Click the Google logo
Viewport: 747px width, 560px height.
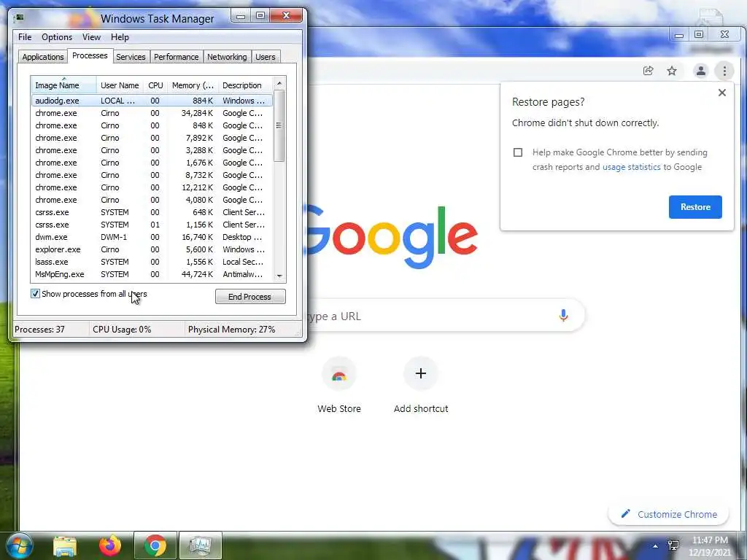pos(392,237)
